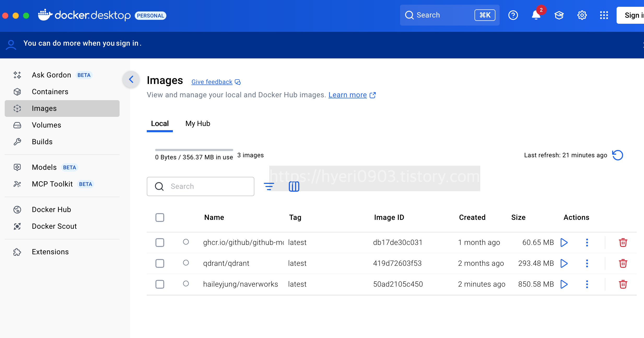The image size is (644, 338).
Task: Collapse the sidebar with chevron button
Action: click(131, 79)
